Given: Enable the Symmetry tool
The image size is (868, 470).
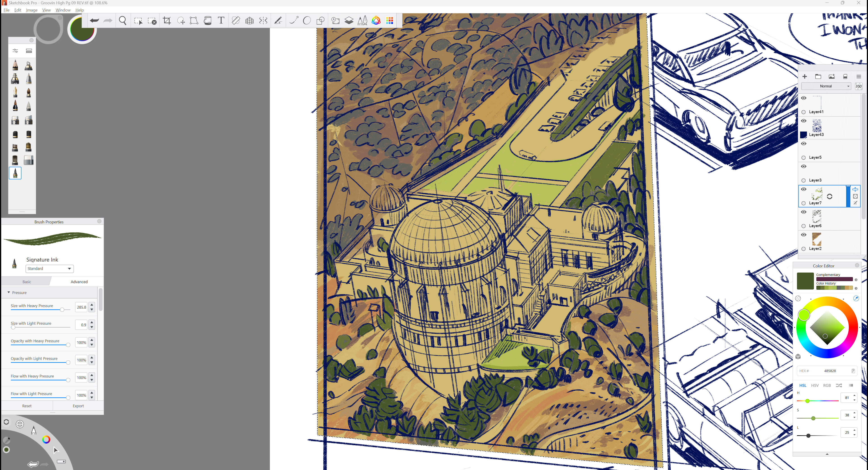Looking at the screenshot, I should [263, 21].
